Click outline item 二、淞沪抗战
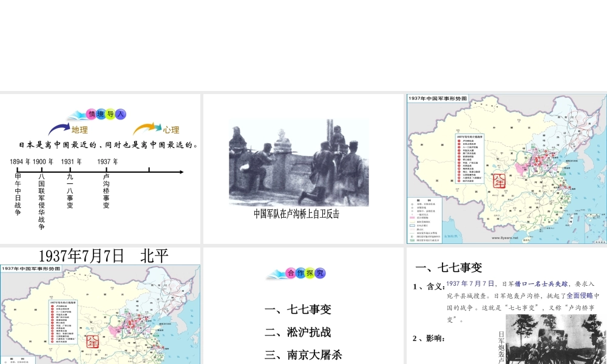This screenshot has height=364, width=607. pyautogui.click(x=297, y=332)
